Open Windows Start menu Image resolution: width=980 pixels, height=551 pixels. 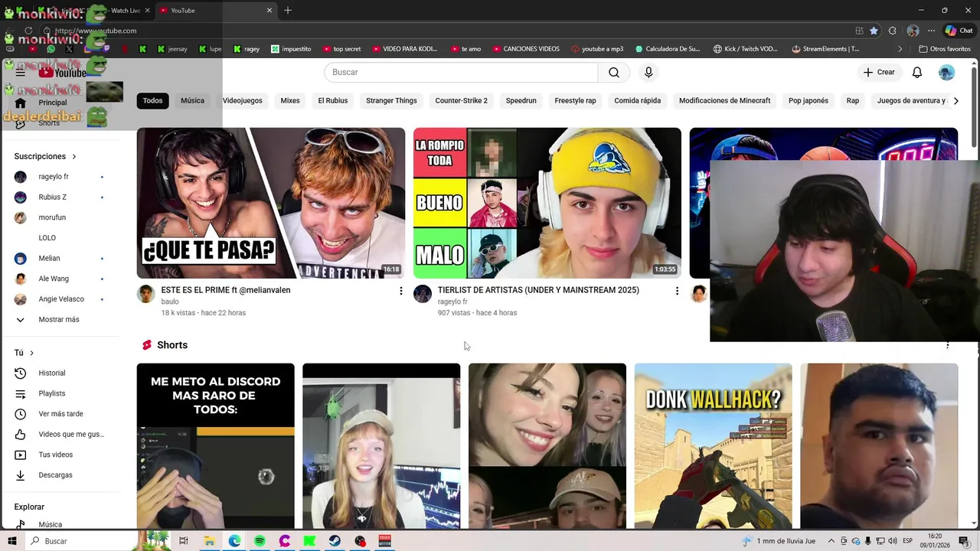coord(12,541)
